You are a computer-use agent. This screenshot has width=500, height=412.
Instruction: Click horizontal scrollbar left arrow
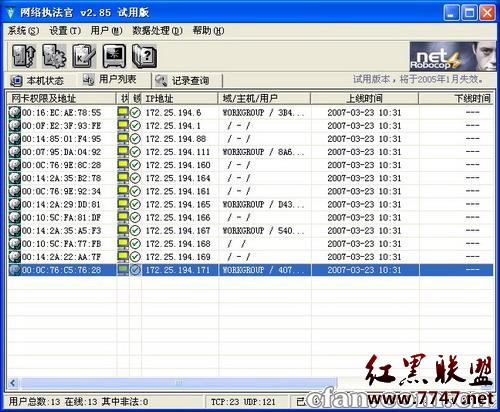tap(13, 383)
